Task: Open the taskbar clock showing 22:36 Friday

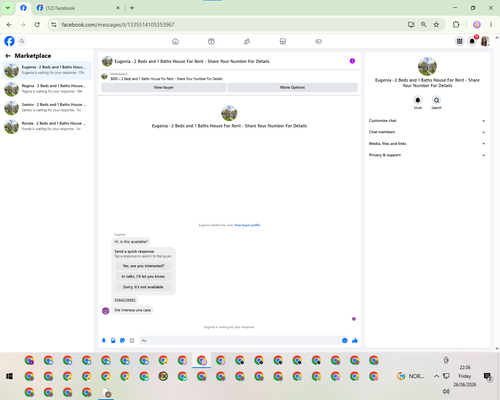Action: (x=465, y=376)
